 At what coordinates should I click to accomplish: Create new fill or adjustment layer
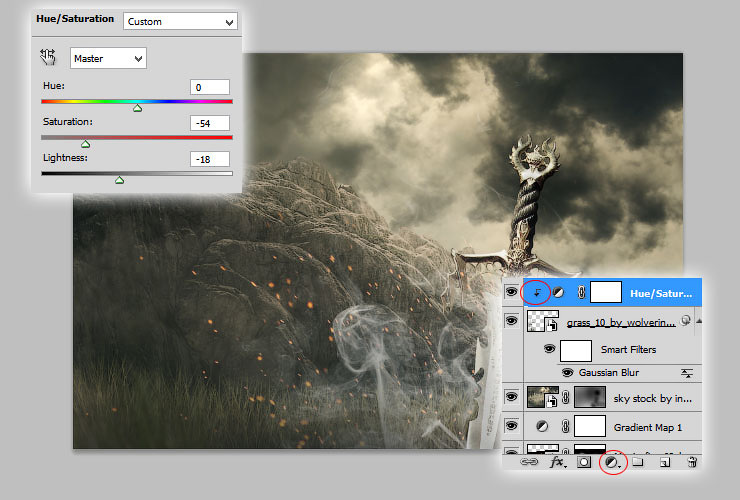(612, 463)
